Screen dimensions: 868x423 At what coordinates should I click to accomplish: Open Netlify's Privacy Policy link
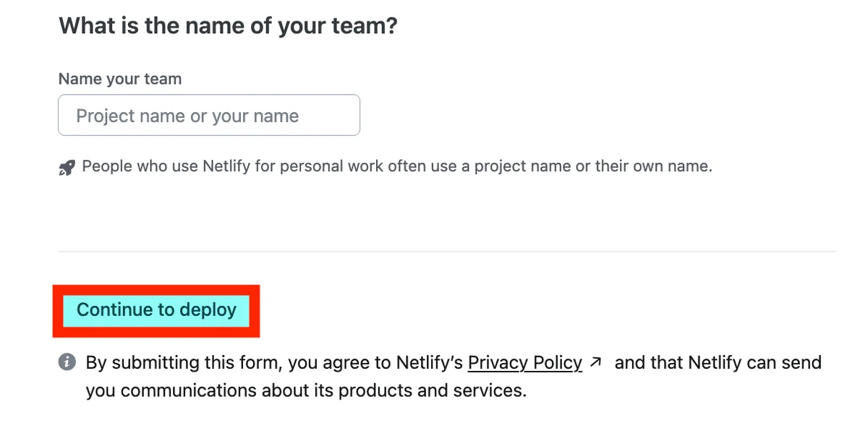click(525, 362)
